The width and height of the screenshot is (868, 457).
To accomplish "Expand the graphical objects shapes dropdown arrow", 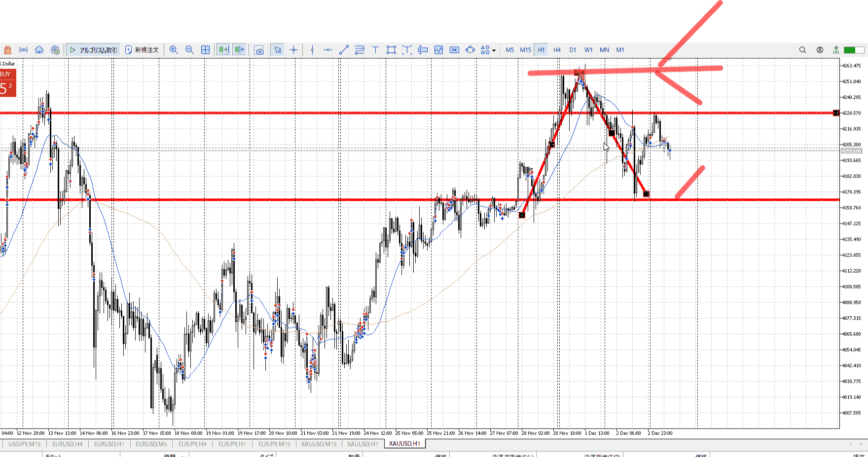I will 494,50.
